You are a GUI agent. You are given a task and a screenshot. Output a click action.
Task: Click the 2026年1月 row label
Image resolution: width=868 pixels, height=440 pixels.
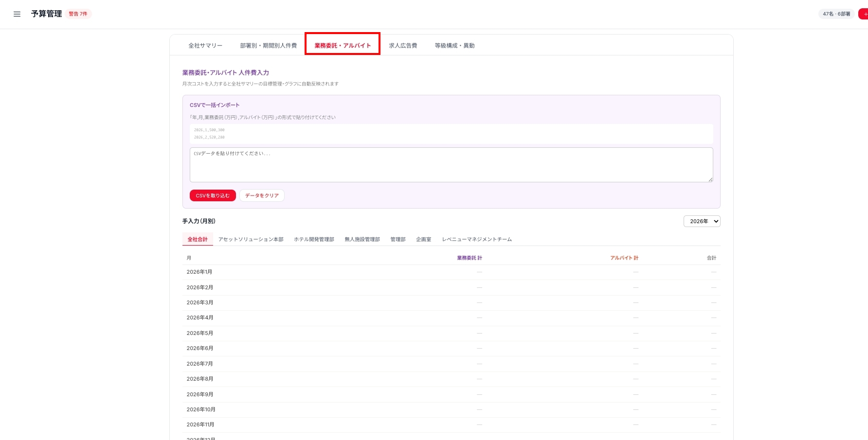(199, 272)
